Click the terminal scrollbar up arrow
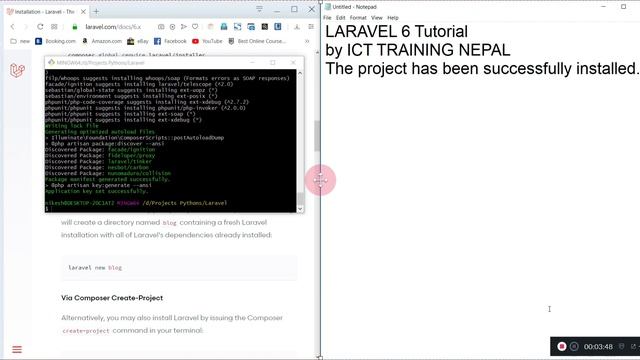The width and height of the screenshot is (640, 360). [x=300, y=73]
